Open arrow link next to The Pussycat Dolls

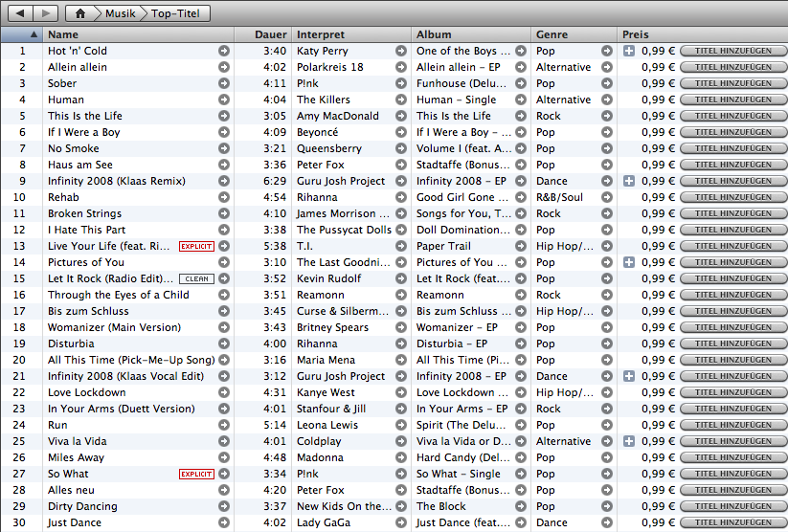(x=401, y=230)
